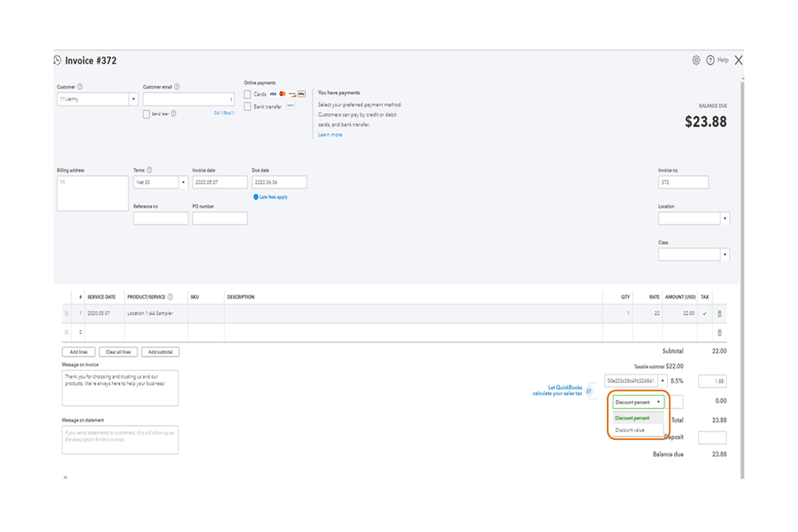Open the Learn more link
The width and height of the screenshot is (798, 532).
click(330, 135)
